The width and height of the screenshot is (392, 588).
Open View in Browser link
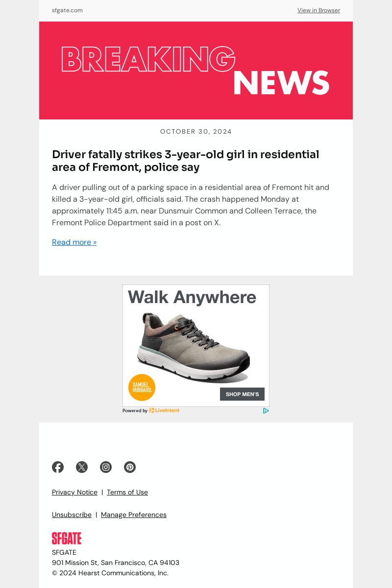pyautogui.click(x=318, y=10)
